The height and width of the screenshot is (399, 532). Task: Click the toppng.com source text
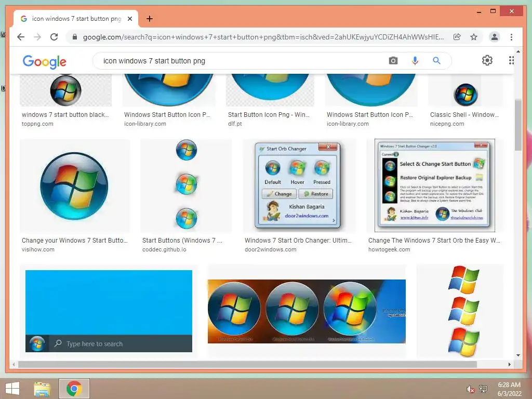[x=37, y=124]
